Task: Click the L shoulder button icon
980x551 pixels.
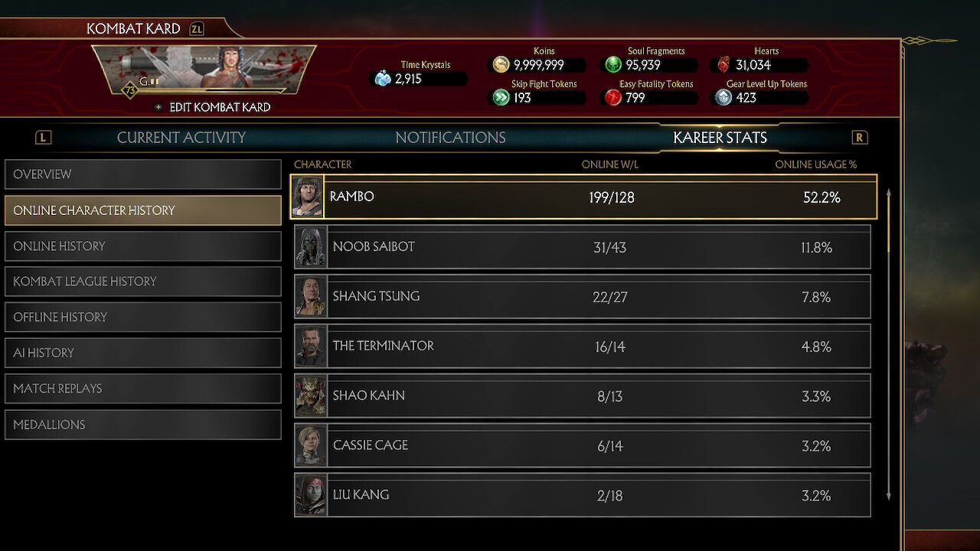Action: 44,138
